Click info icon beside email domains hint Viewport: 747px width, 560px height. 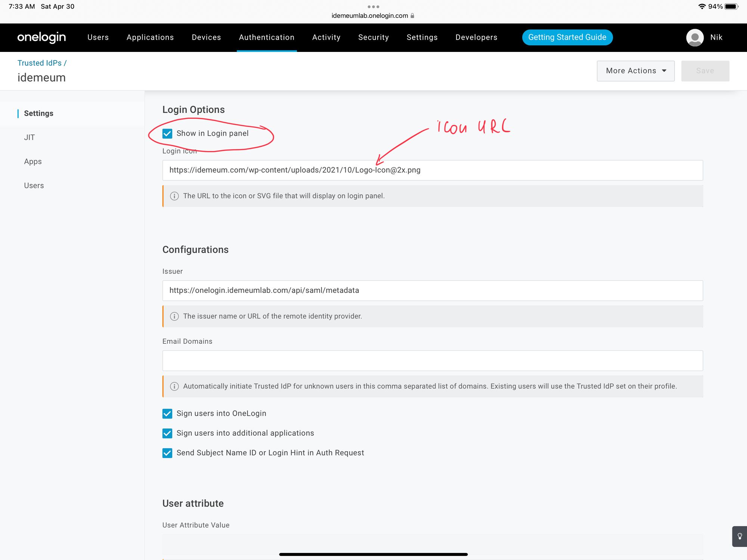click(x=174, y=386)
